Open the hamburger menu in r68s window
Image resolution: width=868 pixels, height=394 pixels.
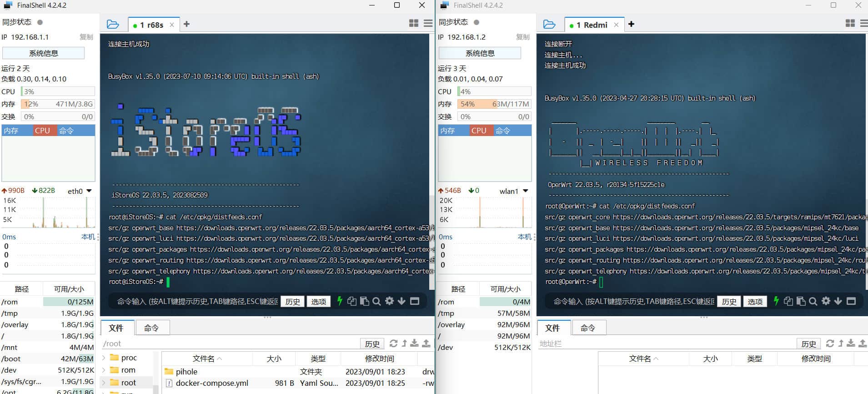[x=428, y=23]
